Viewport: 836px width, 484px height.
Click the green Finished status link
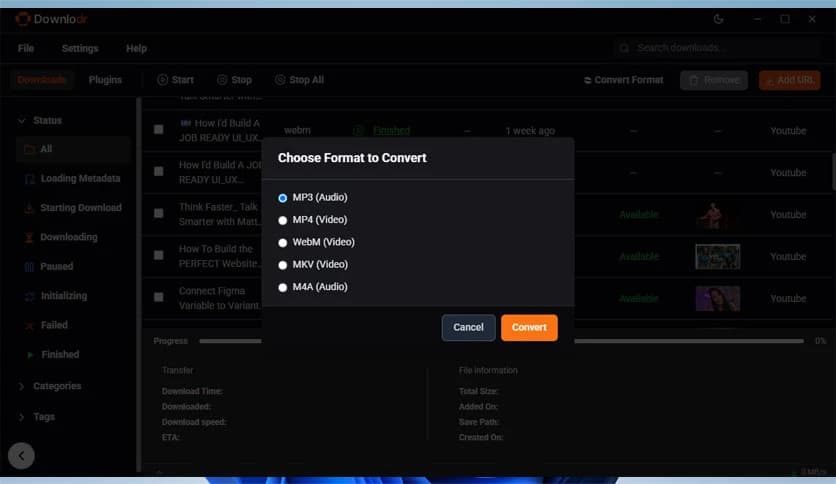pyautogui.click(x=391, y=131)
